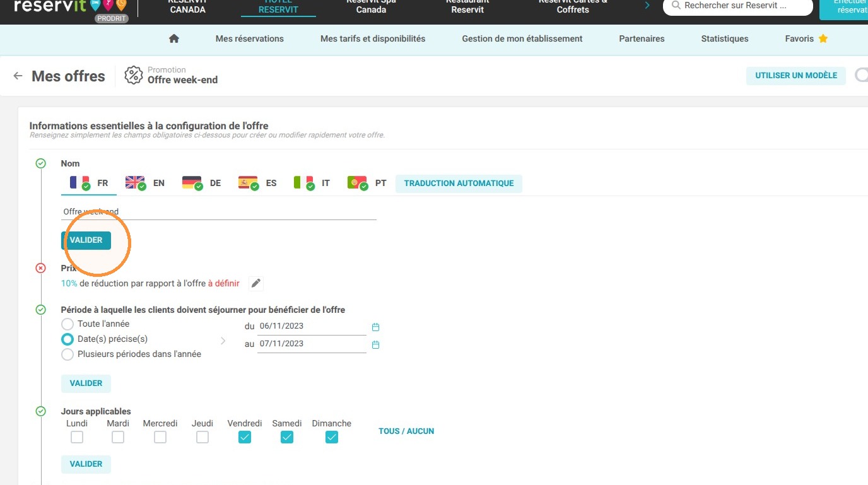
Task: Click UTILISER UN MODÈLE button
Action: pyautogui.click(x=796, y=76)
